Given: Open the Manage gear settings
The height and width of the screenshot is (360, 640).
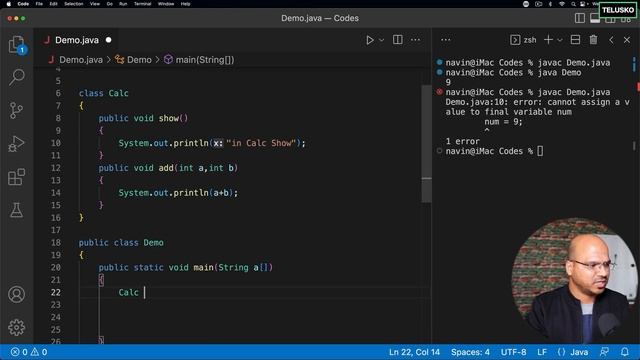Looking at the screenshot, I should 17,327.
